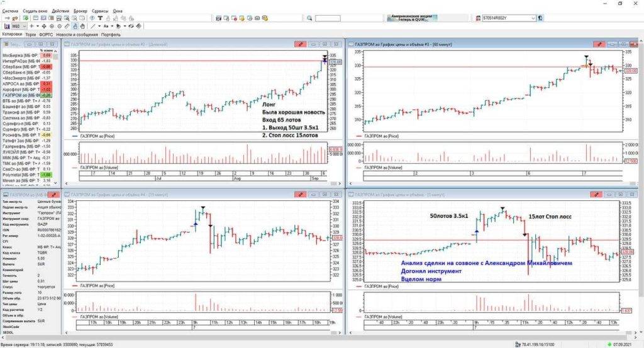Click the chart-bars icon left of M60
Viewport: 644px width, 348px height.
click(x=7, y=26)
